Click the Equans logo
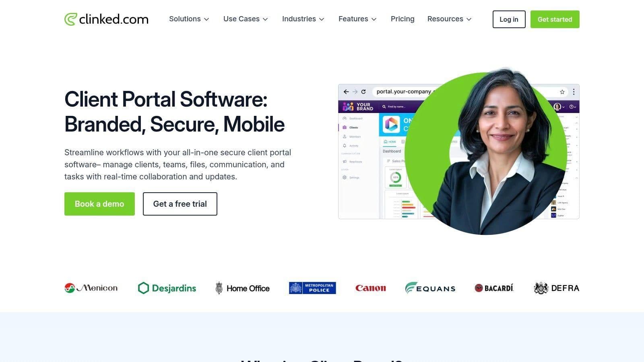The width and height of the screenshot is (644, 362). point(430,288)
